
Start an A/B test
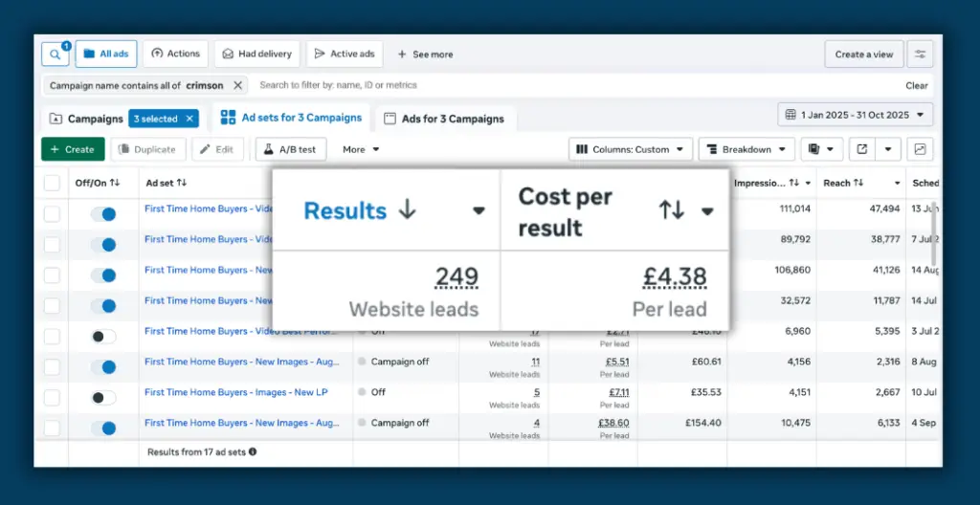click(291, 149)
